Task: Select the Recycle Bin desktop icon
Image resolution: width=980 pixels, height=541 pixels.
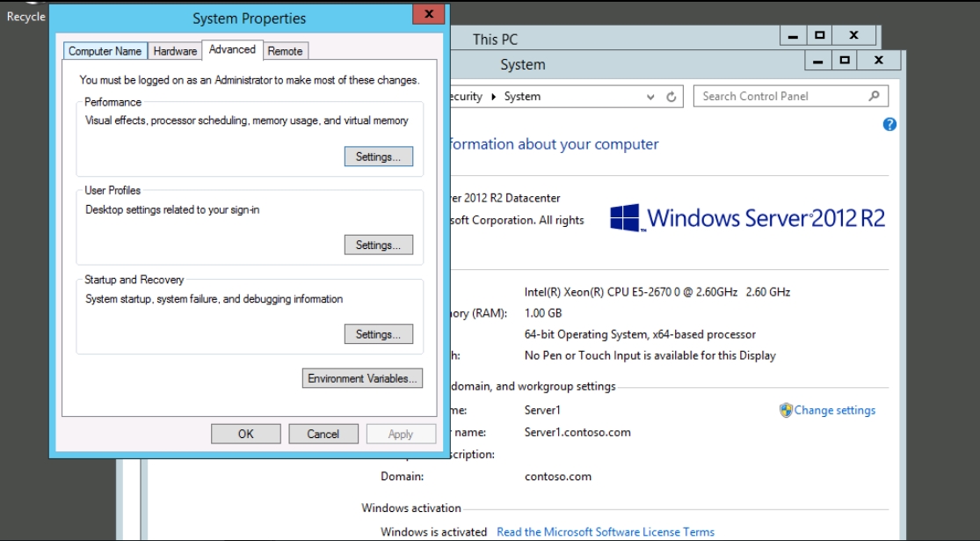Action: [x=25, y=12]
